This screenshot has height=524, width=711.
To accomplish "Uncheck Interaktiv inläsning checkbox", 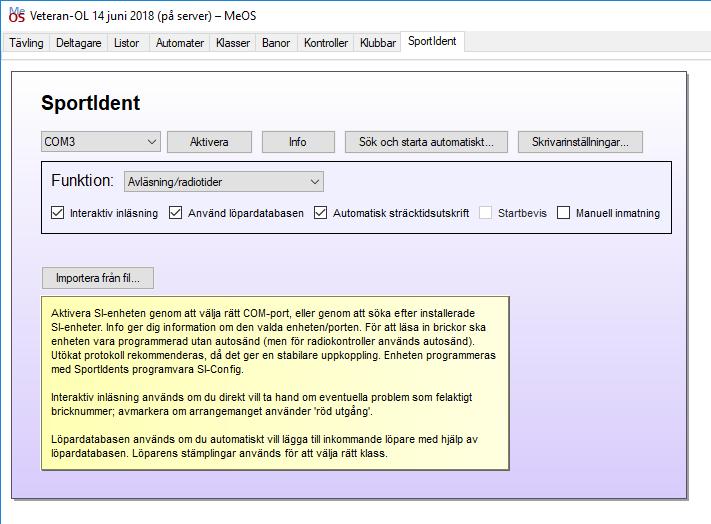I will pos(58,213).
